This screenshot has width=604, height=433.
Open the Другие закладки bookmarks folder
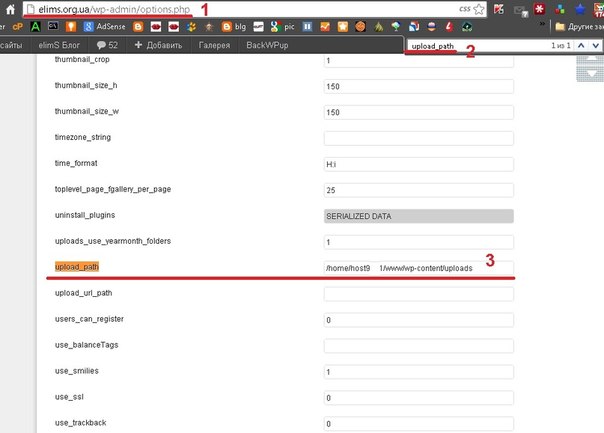(x=579, y=27)
